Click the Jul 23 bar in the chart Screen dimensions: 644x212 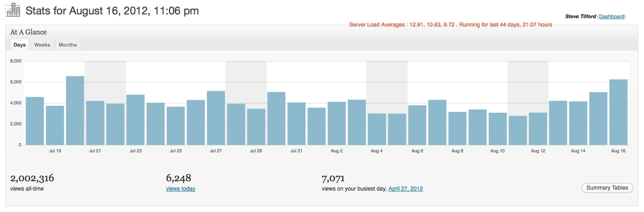(135, 120)
